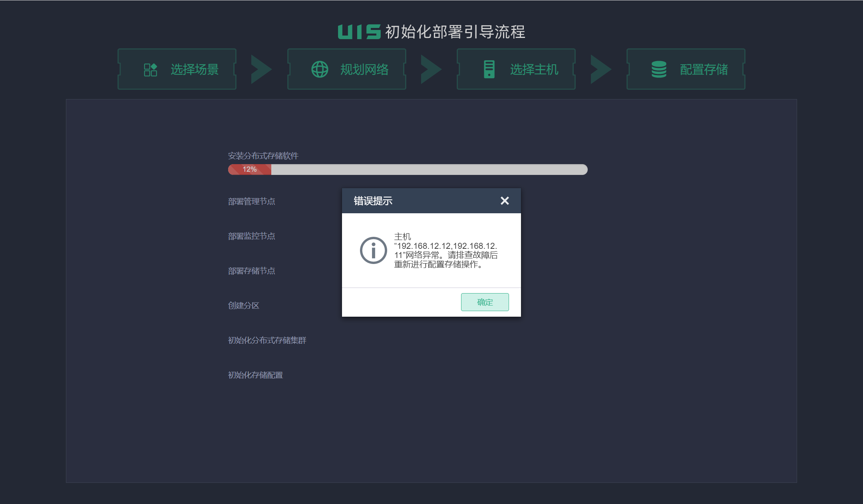Click the 初始化分布式存储集群 label
863x504 pixels.
tap(267, 340)
